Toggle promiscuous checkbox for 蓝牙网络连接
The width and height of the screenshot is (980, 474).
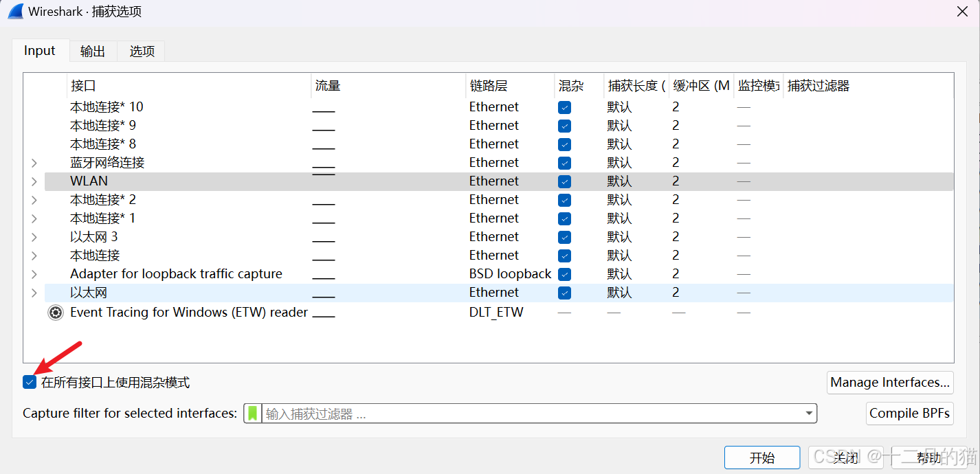click(x=564, y=163)
